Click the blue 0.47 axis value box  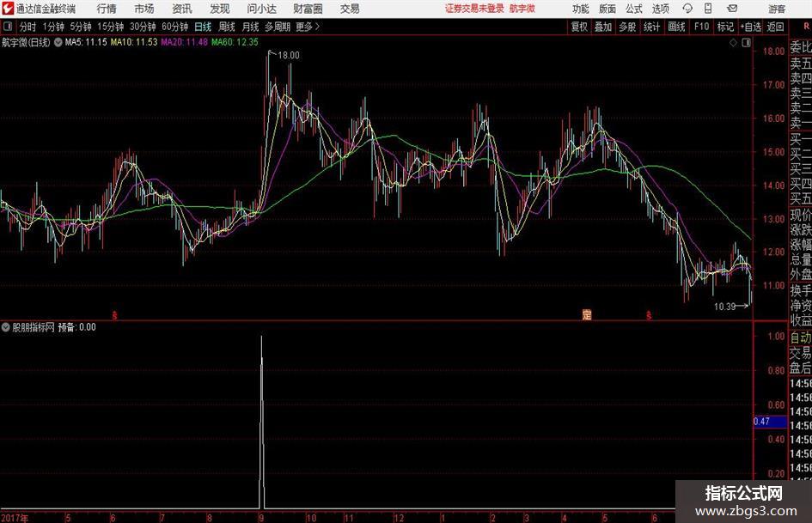pyautogui.click(x=770, y=422)
